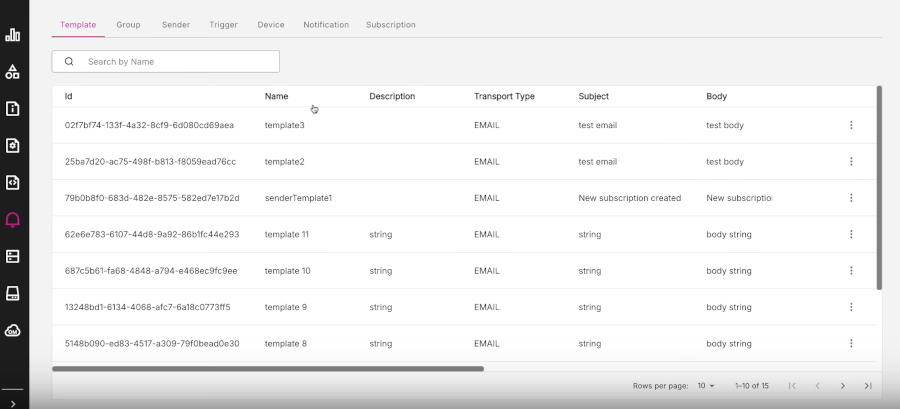Image resolution: width=900 pixels, height=409 pixels.
Task: Open the notifications bell icon in sidebar
Action: 13,220
